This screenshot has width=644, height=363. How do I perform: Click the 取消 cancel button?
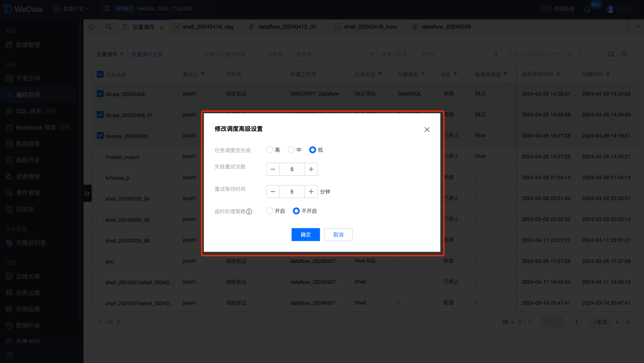point(338,235)
